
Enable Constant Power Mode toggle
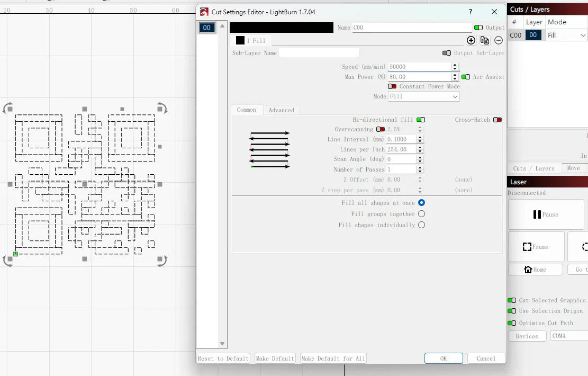tap(392, 86)
